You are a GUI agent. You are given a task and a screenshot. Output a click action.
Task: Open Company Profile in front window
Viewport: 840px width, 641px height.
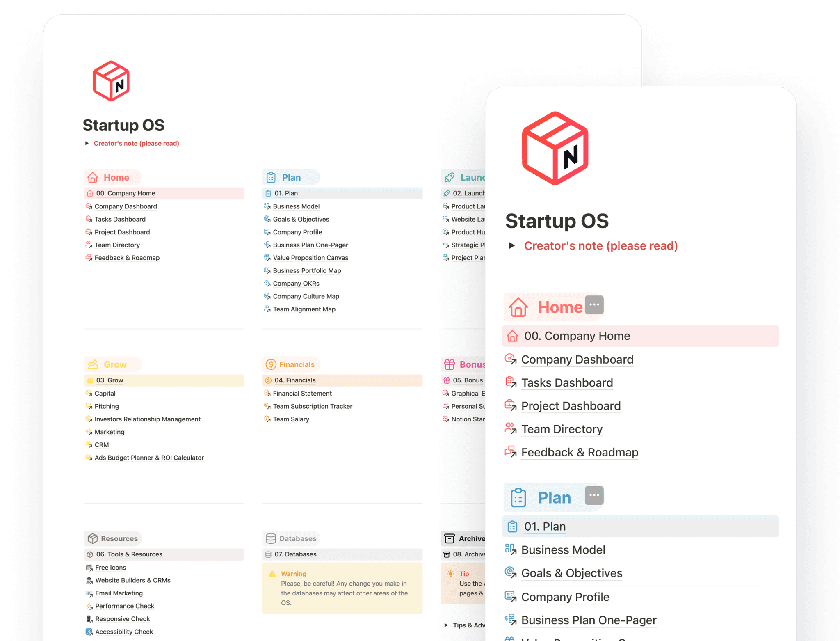pyautogui.click(x=565, y=597)
